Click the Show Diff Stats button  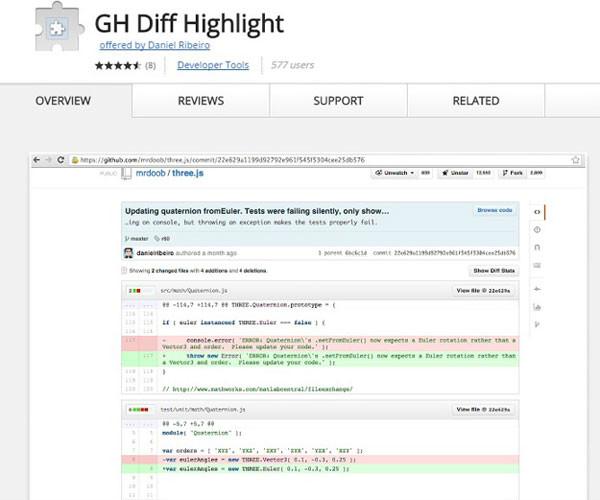pos(494,271)
